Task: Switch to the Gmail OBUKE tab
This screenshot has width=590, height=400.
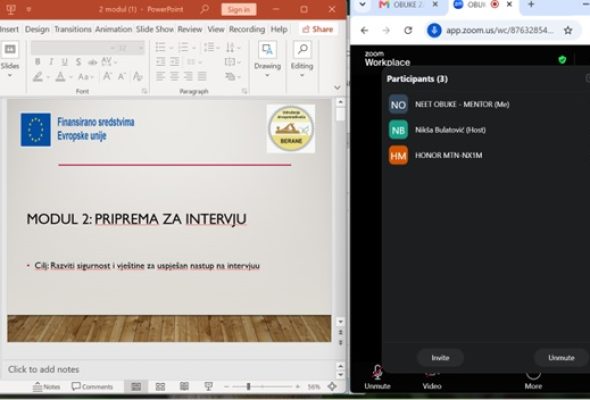Action: tap(408, 5)
